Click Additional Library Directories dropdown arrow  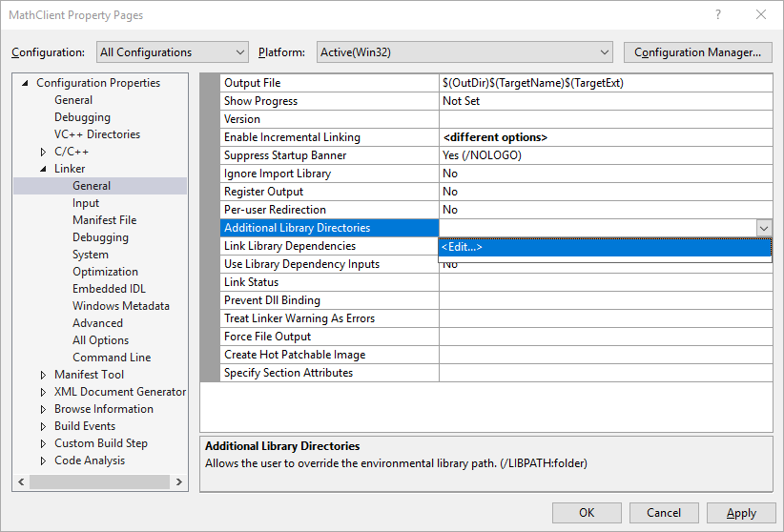coord(763,228)
